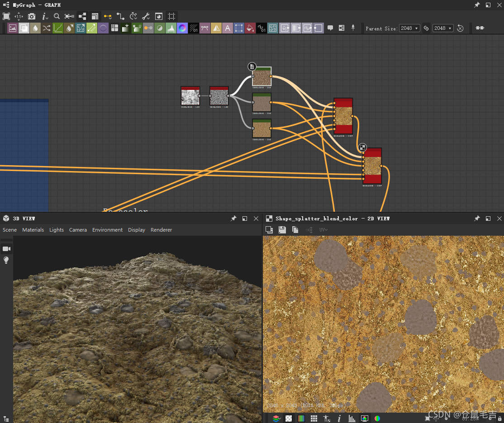Add a Blend node from the toolbar
Viewport: 504px width, 423px height.
(x=24, y=28)
